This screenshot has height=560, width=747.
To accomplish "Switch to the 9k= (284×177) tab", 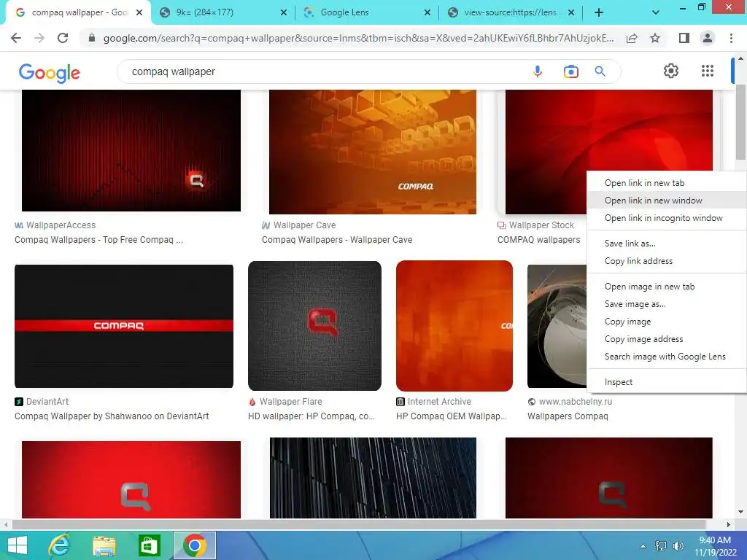I will [x=222, y=12].
